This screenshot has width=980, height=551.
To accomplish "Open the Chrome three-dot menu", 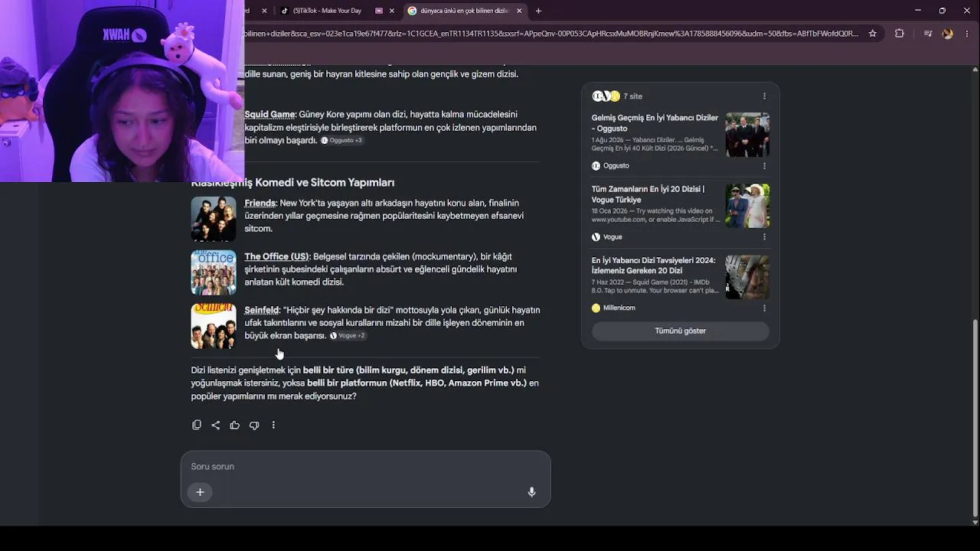I will (x=966, y=34).
